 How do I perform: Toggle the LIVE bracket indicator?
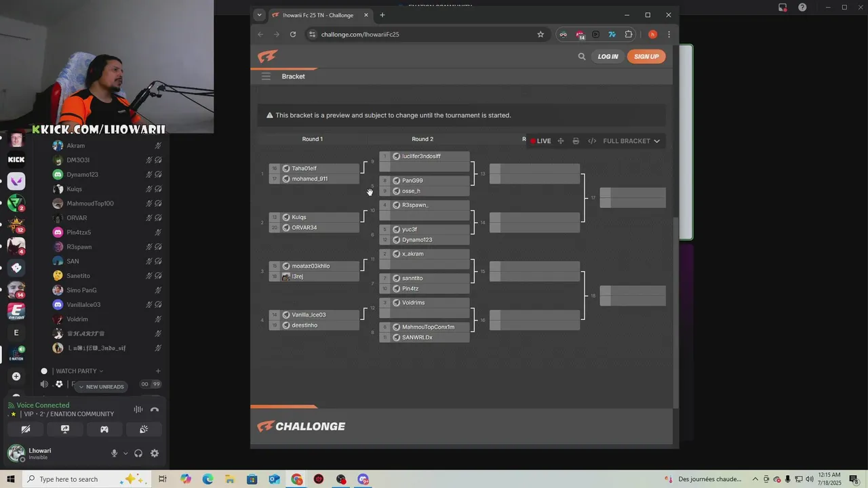(540, 141)
